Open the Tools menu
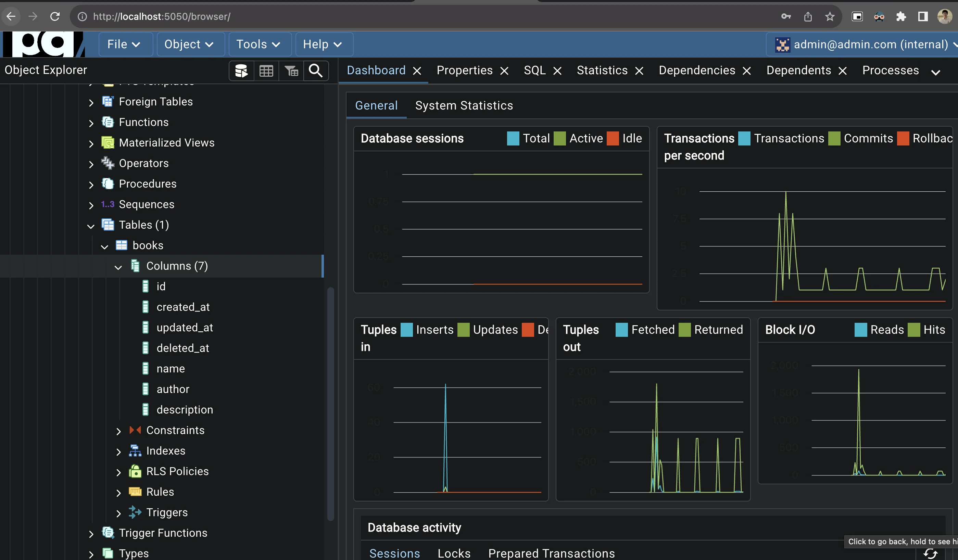 point(260,44)
